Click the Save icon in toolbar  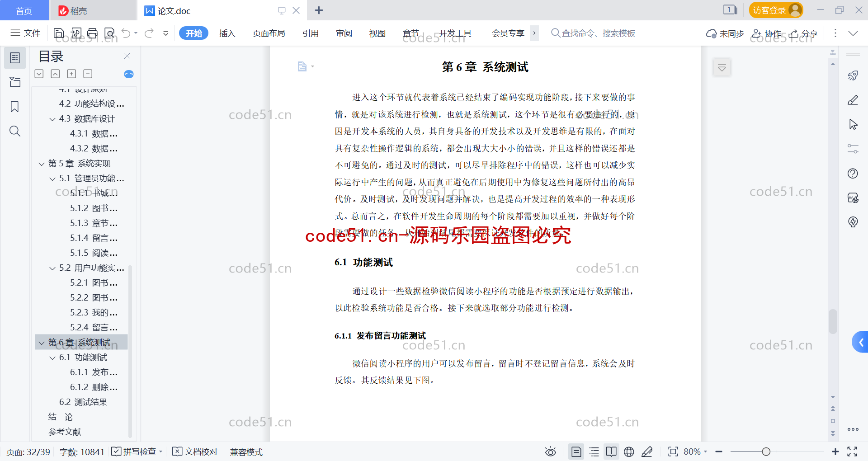tap(59, 33)
